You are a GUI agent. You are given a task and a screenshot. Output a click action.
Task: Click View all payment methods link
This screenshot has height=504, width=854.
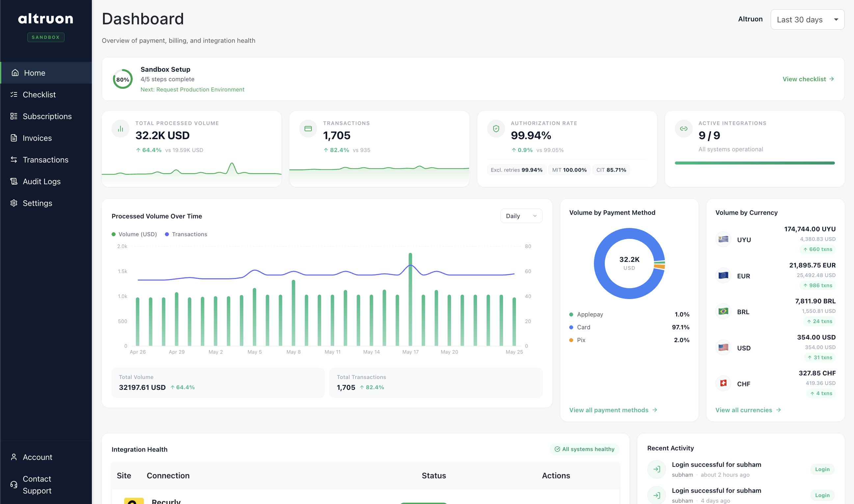pos(613,410)
